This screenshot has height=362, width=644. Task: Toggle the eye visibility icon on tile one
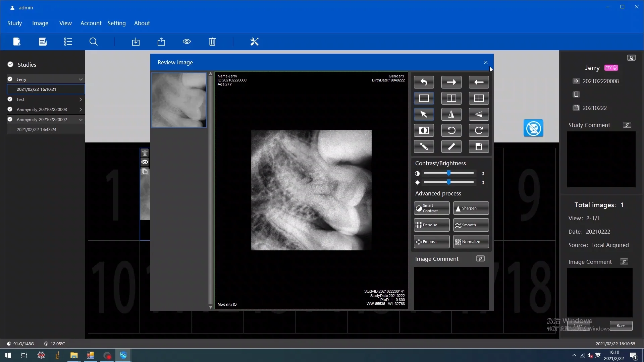(145, 162)
